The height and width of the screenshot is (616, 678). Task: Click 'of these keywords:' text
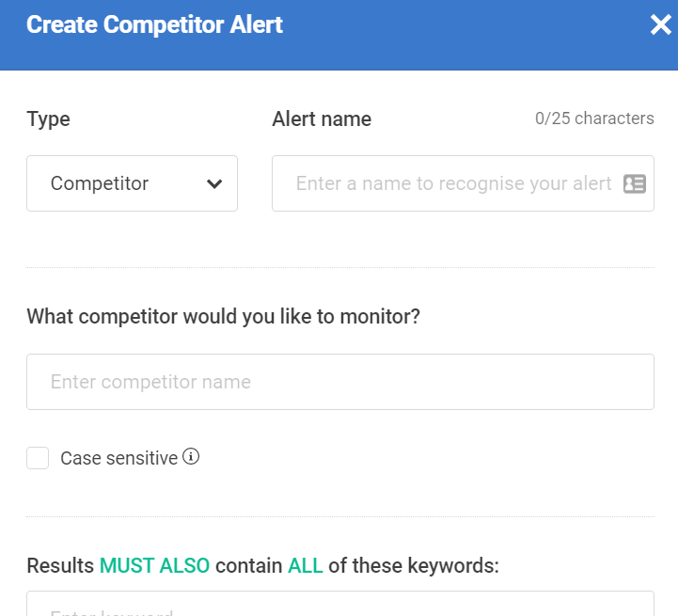[x=414, y=566]
